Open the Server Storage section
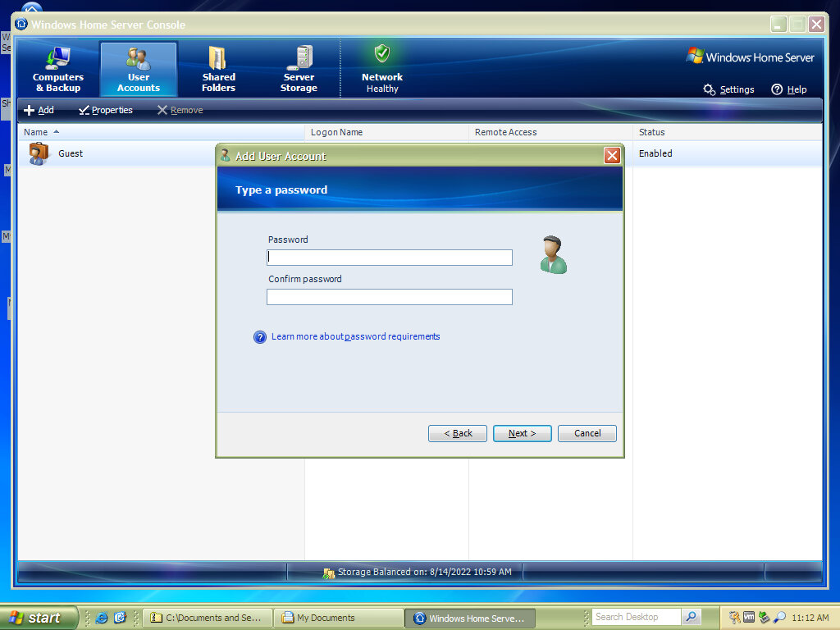The image size is (840, 630). pos(299,69)
